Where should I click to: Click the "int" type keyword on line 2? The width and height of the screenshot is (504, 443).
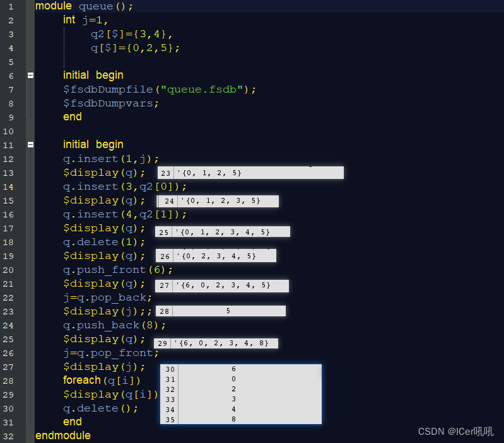(69, 20)
